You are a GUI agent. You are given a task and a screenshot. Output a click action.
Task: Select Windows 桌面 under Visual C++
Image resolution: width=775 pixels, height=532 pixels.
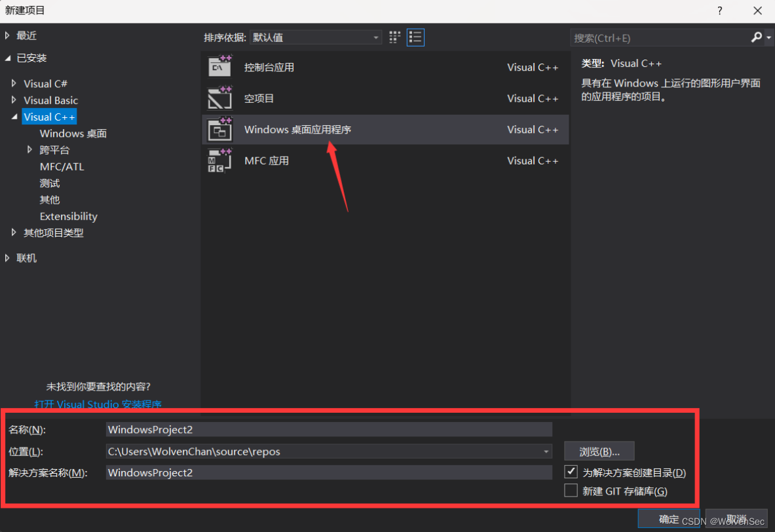click(x=73, y=133)
